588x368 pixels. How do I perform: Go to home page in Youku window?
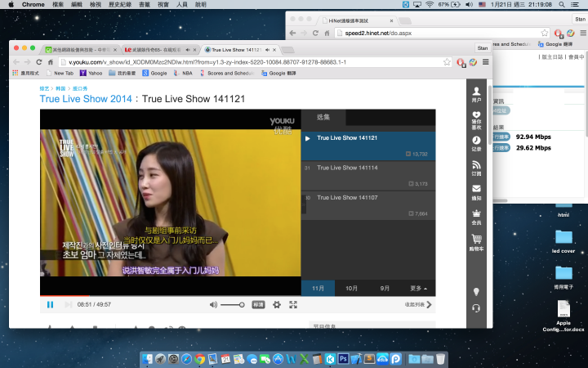click(51, 62)
